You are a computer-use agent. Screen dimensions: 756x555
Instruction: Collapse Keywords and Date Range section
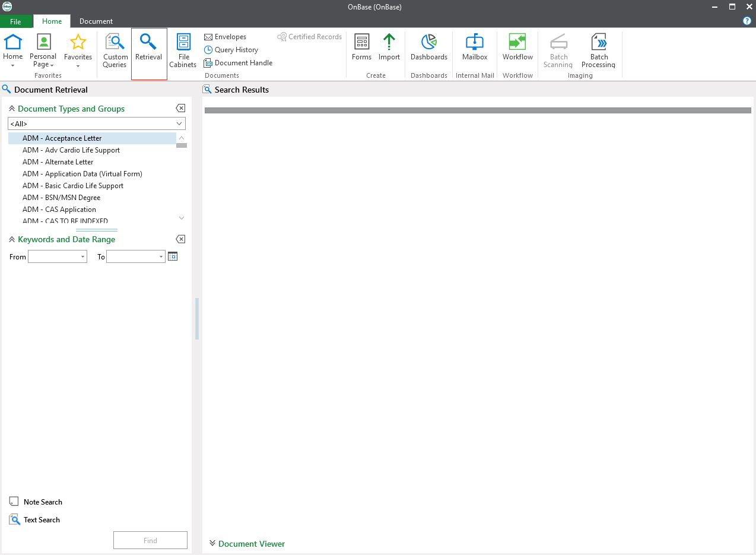point(12,239)
